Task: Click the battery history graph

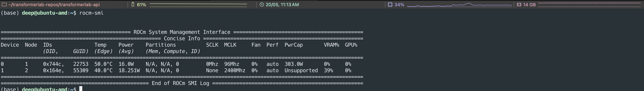Action: click(198, 5)
